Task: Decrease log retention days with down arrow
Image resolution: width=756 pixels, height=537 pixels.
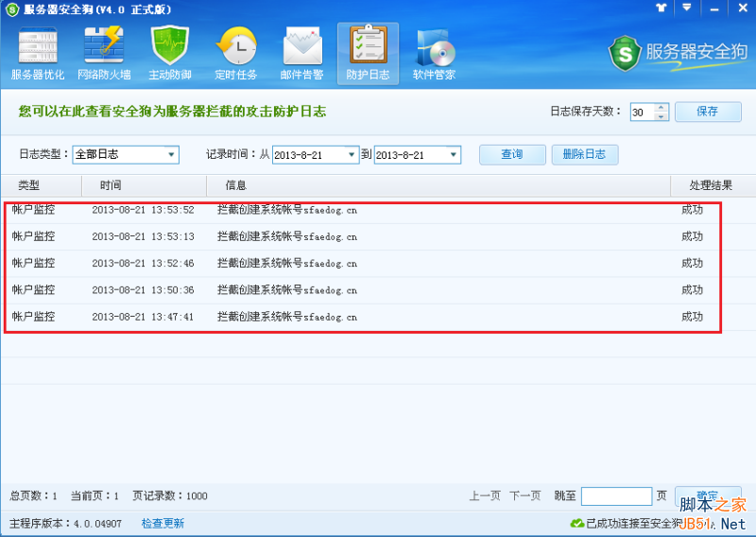Action: coord(661,116)
